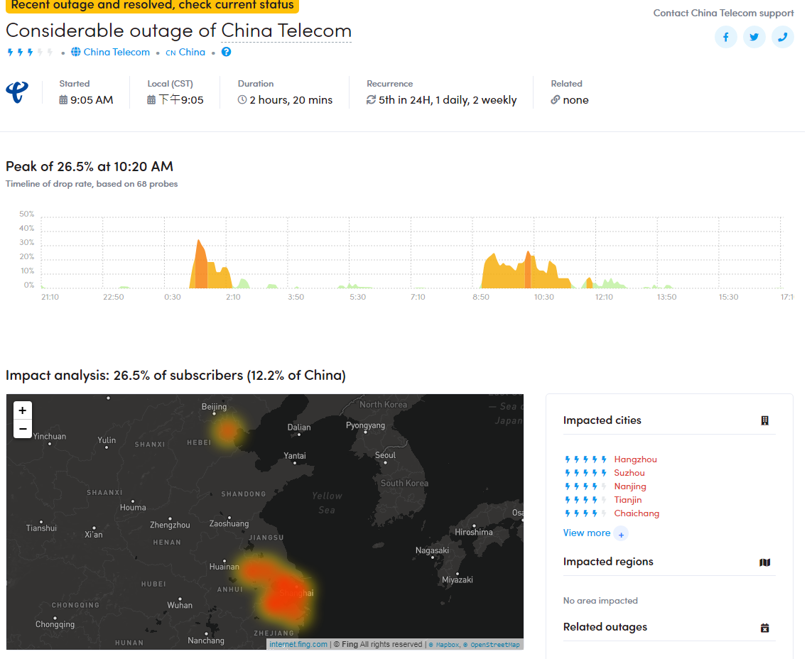
Task: Click the Tianjin heat spot near Beijing
Action: point(227,430)
